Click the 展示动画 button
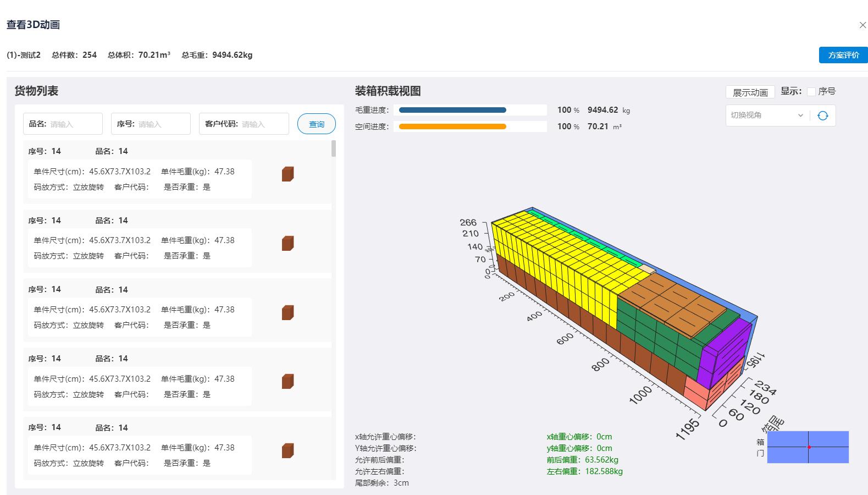The height and width of the screenshot is (495, 868). click(750, 92)
